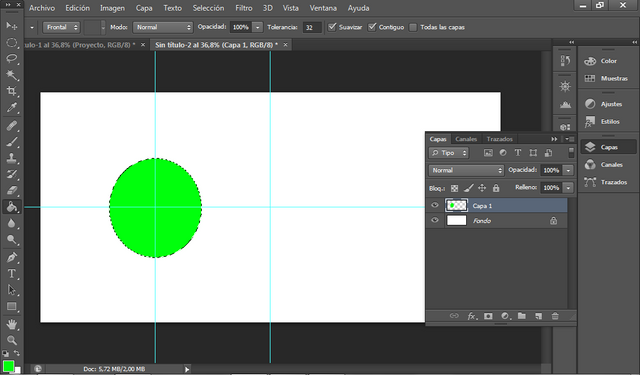Screen dimensions: 640x375
Task: Open the Opacidad dropdown arrow in options bar
Action: pyautogui.click(x=258, y=27)
